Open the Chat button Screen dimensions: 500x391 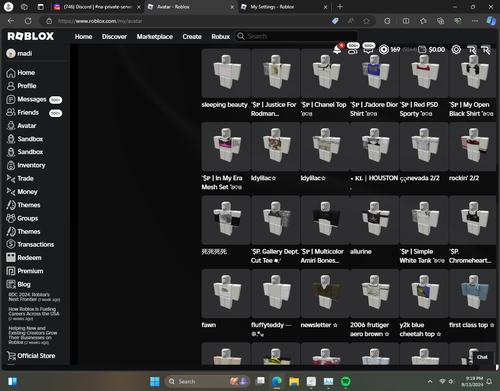pyautogui.click(x=482, y=357)
